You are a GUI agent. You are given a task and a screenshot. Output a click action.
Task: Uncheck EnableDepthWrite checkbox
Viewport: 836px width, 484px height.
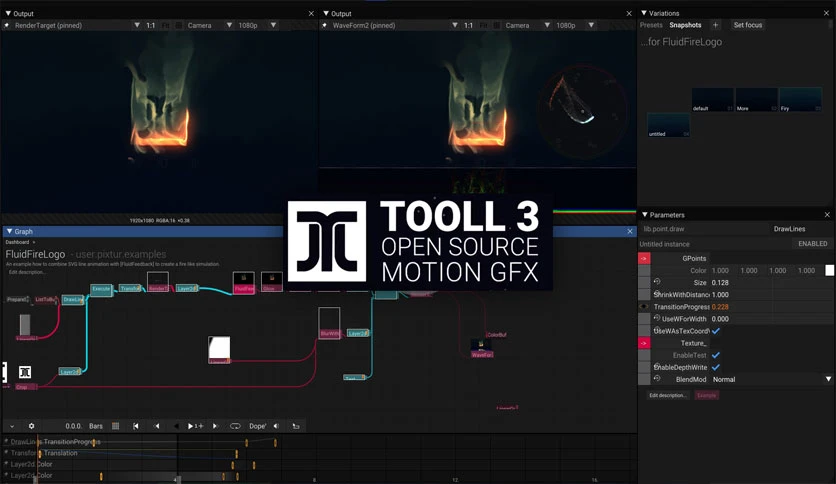coord(716,367)
